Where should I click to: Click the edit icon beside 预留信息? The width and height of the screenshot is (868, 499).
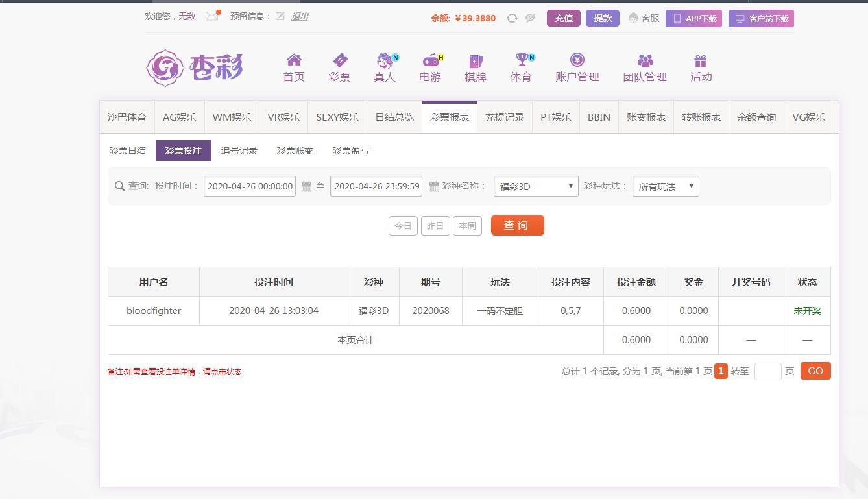pos(280,16)
